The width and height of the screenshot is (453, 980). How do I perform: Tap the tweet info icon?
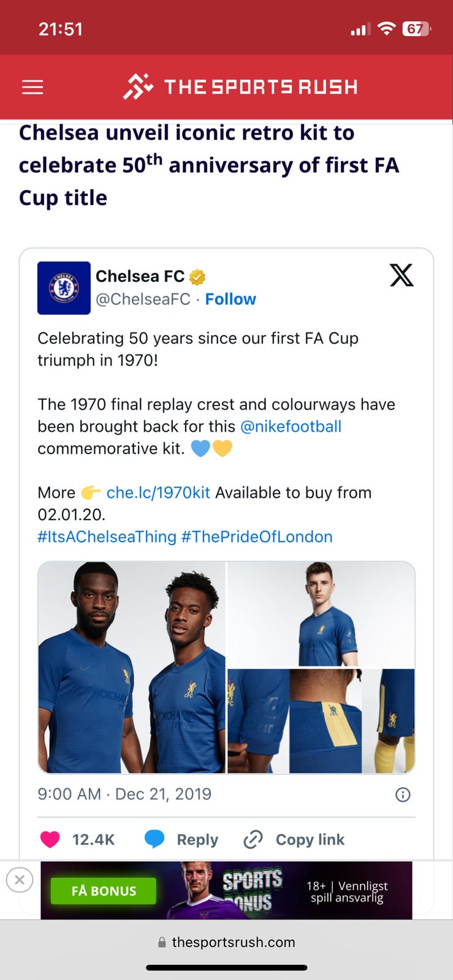403,795
